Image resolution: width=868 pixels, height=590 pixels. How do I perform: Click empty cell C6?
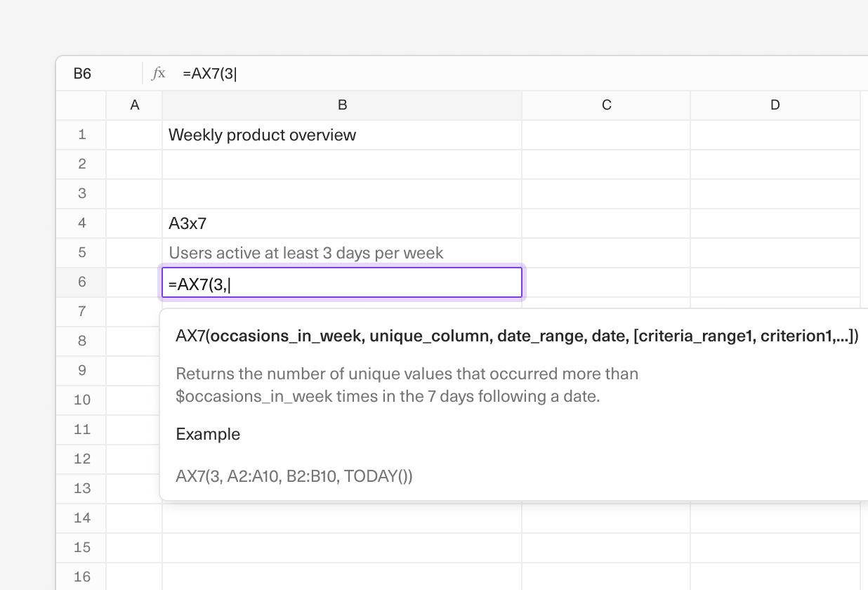(x=606, y=282)
